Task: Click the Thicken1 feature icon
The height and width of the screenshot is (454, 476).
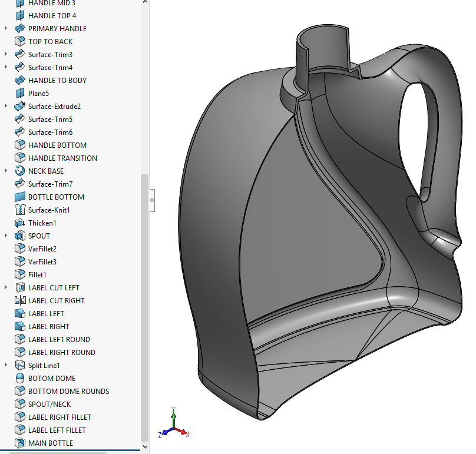Action: pos(19,223)
